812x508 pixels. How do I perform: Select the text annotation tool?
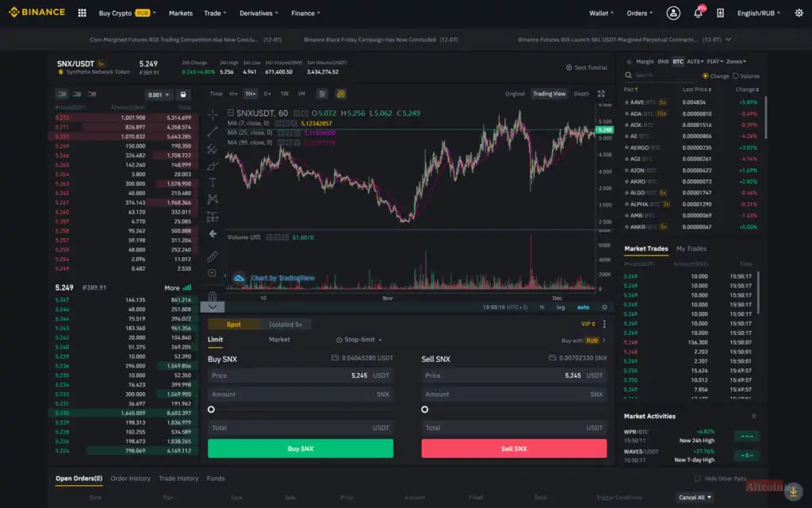(x=213, y=183)
